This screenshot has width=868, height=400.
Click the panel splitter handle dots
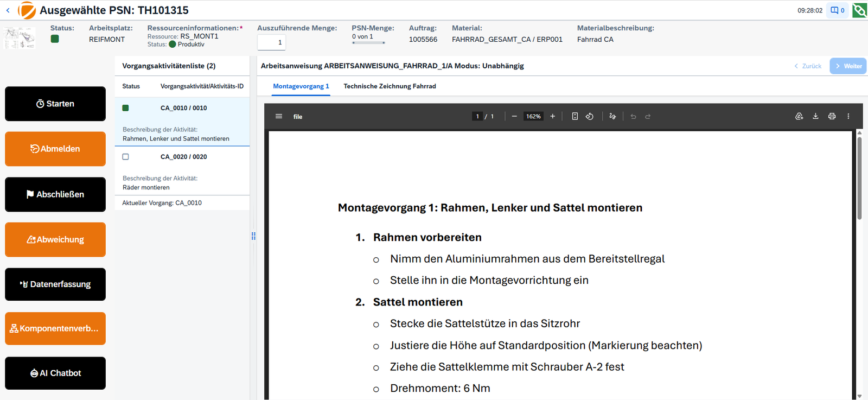click(x=253, y=236)
